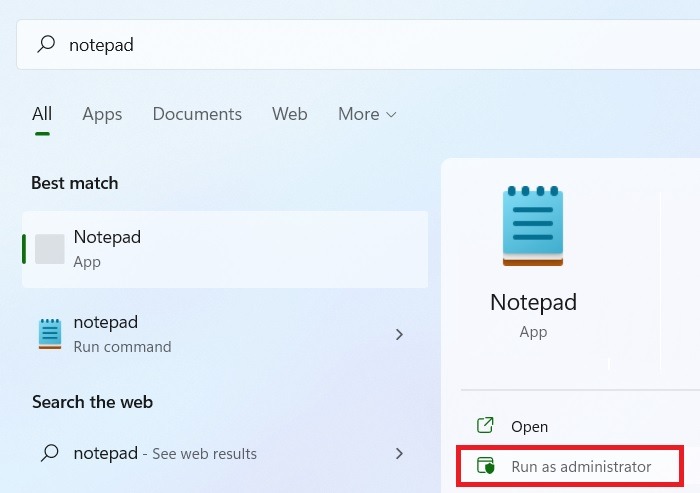Switch to the Web tab
Viewport: 700px width, 493px height.
290,114
